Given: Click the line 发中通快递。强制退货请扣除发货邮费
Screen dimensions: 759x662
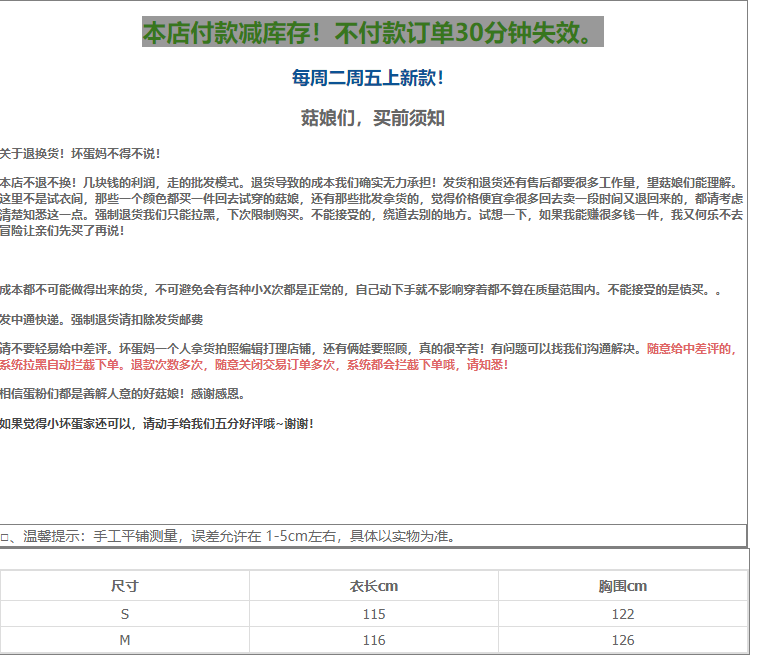Looking at the screenshot, I should pyautogui.click(x=101, y=319).
